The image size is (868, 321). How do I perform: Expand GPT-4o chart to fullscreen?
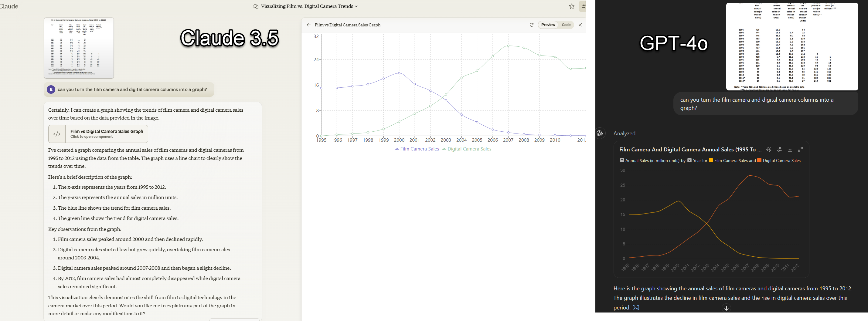point(800,150)
